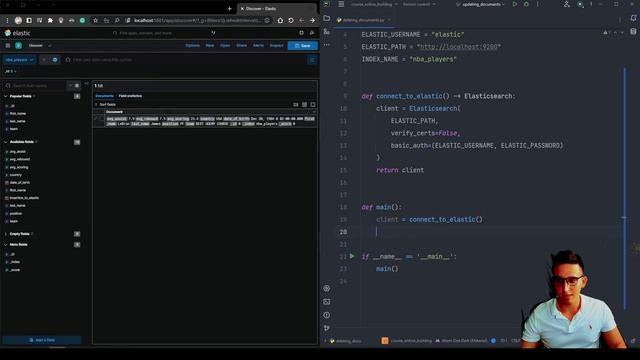Toggle full screen for documents table
This screenshot has height=360, width=640.
point(313,104)
